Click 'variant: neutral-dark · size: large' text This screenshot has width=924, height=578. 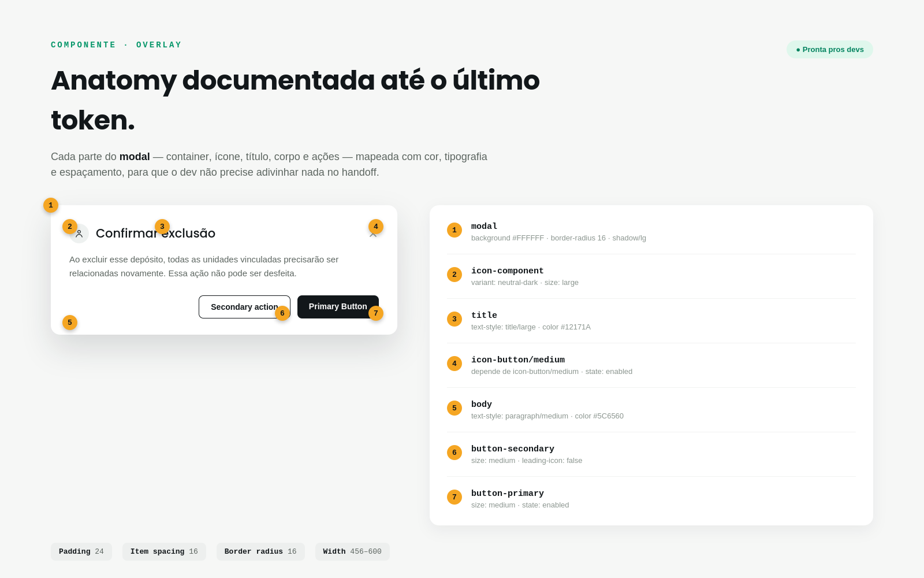coord(525,283)
